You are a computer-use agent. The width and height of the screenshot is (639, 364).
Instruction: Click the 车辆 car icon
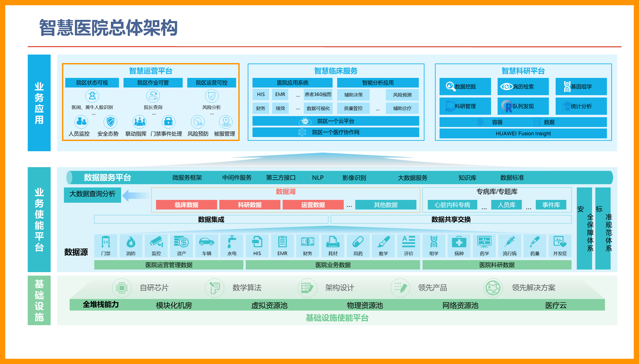tap(206, 242)
